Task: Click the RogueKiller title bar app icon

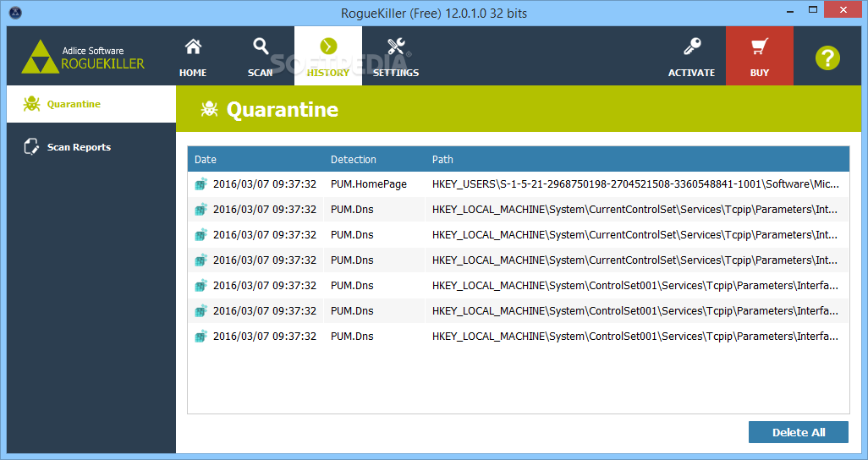Action: (x=15, y=12)
